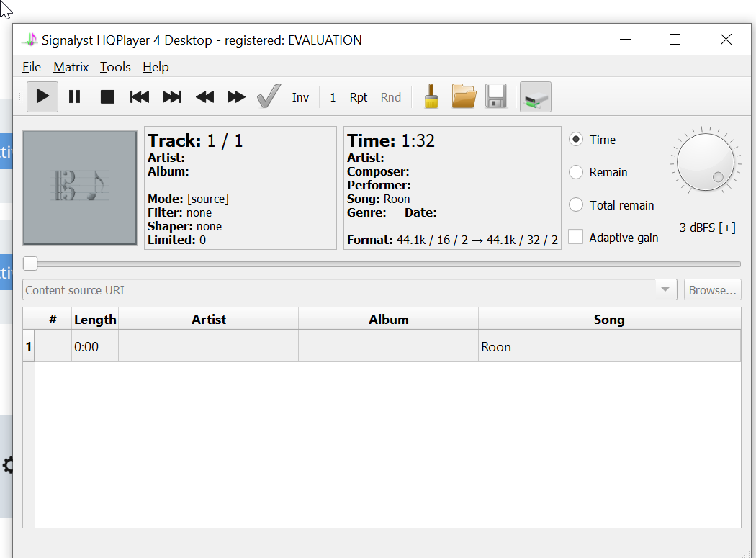The width and height of the screenshot is (756, 558).
Task: Click the Time: 1:32 display
Action: click(x=391, y=140)
